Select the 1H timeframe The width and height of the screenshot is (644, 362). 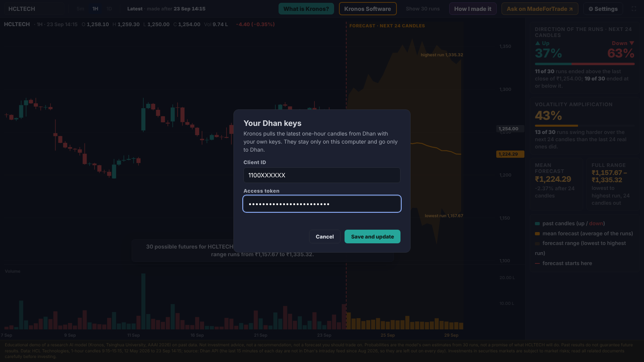click(95, 9)
